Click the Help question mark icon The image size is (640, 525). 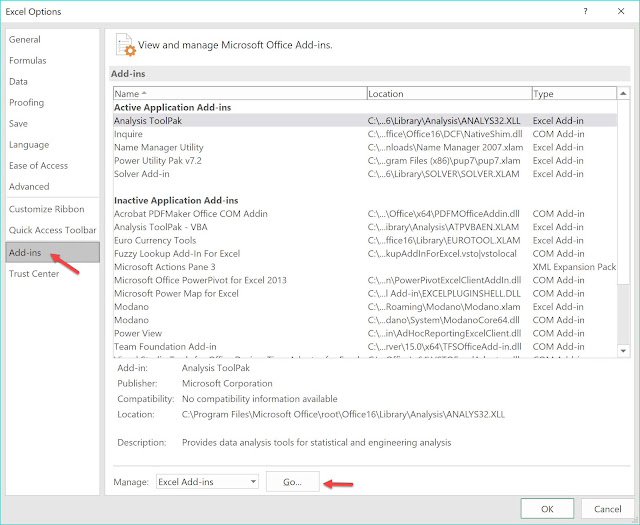pyautogui.click(x=585, y=11)
